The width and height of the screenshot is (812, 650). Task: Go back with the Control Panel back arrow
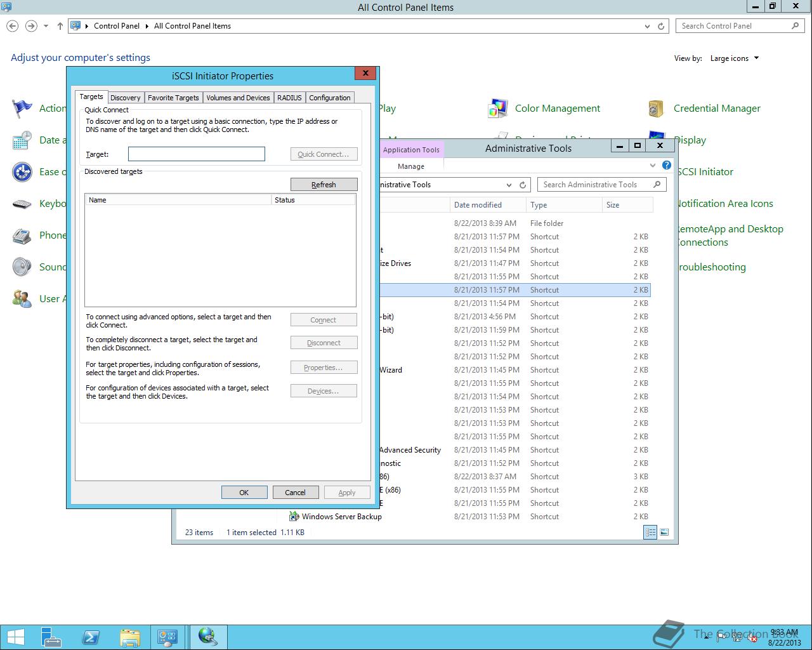13,26
